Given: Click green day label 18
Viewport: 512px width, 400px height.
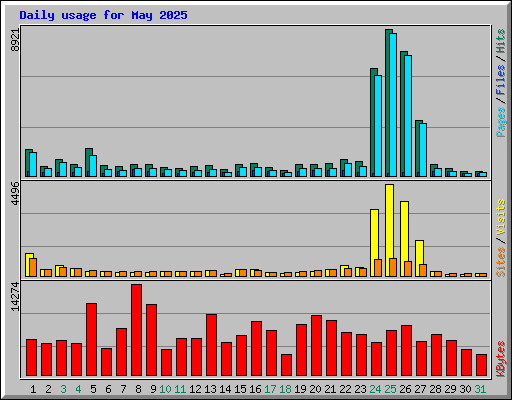Looking at the screenshot, I should coord(285,389).
